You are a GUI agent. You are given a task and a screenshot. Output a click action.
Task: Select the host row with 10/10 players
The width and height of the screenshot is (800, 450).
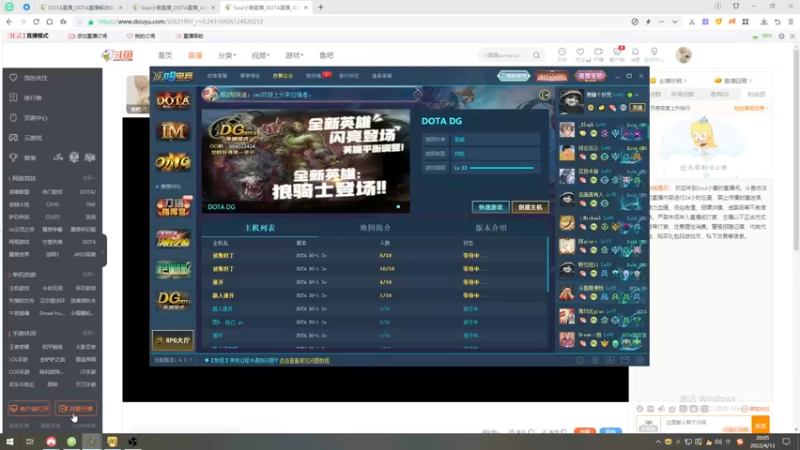374,269
